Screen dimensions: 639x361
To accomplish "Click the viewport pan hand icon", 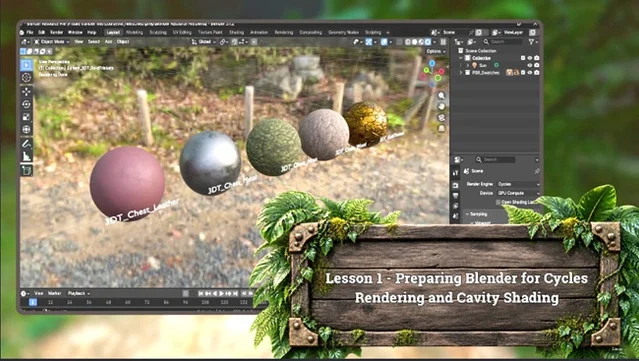I will click(441, 107).
